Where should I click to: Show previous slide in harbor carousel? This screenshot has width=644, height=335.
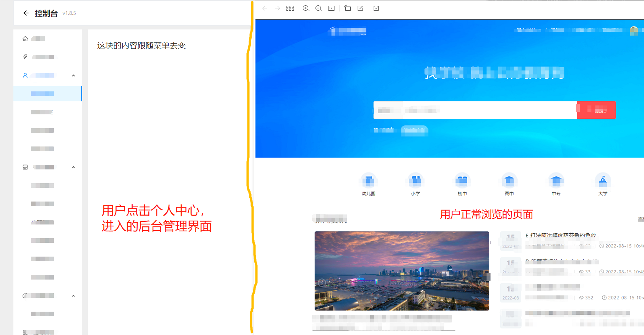(x=322, y=283)
